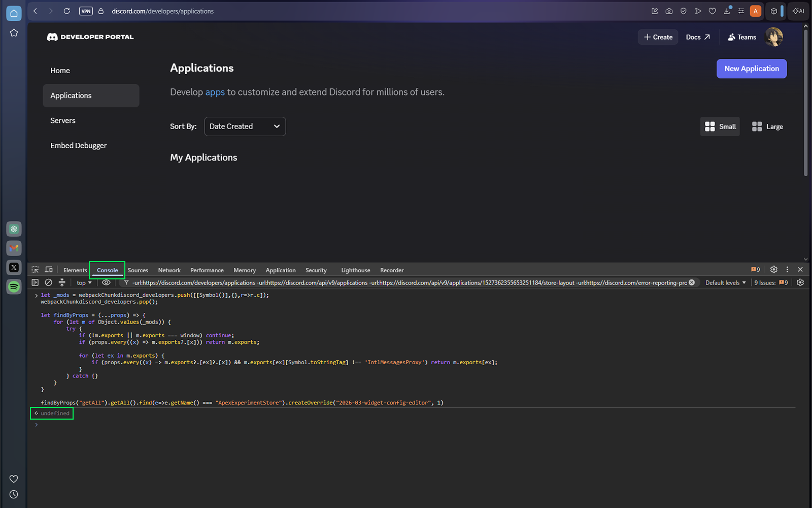Switch to the Sources tab

click(138, 270)
